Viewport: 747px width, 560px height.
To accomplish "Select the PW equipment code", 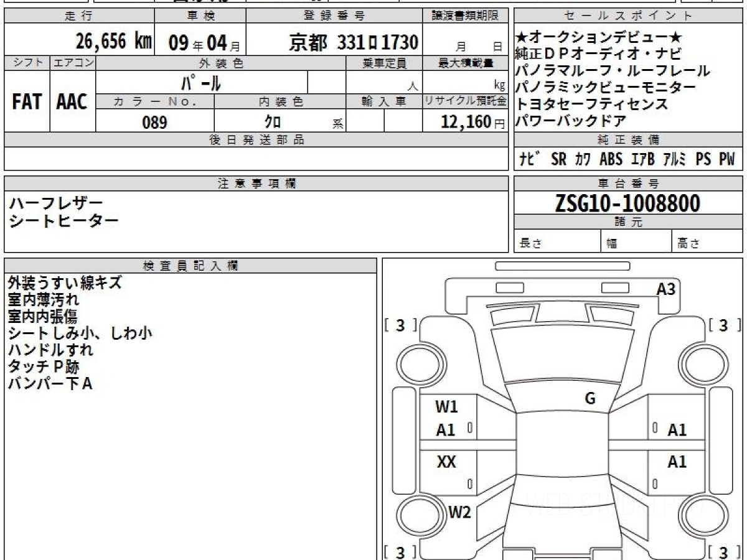I will pyautogui.click(x=727, y=159).
